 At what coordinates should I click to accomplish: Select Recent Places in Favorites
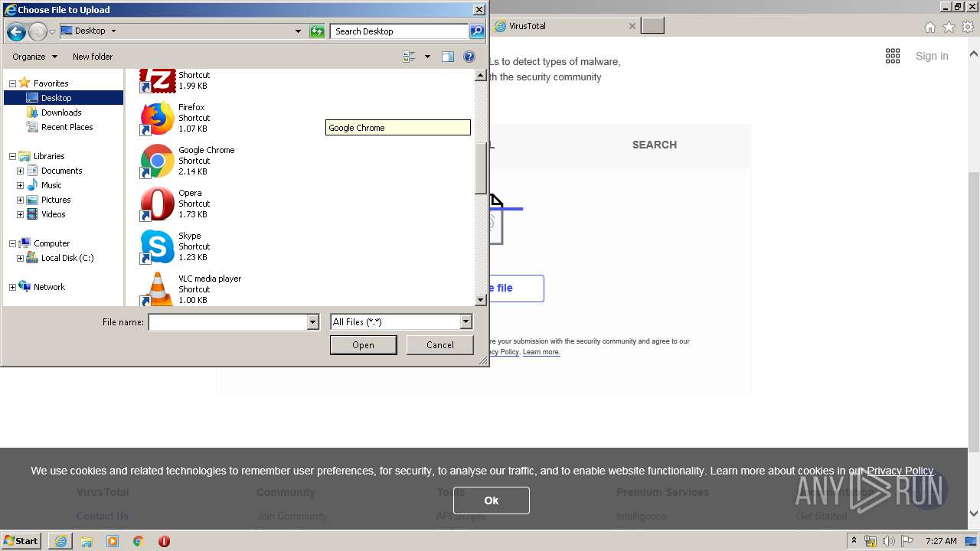(x=67, y=127)
